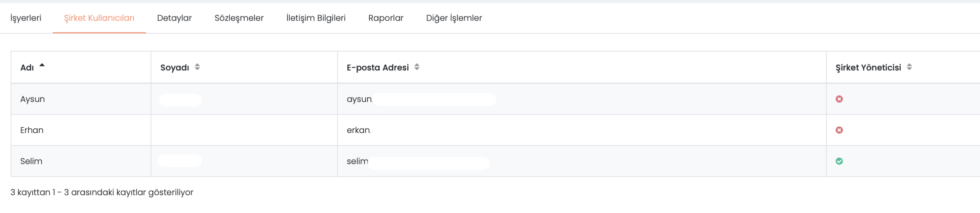980x213 pixels.
Task: Click the E-posta Adresi sort arrows
Action: tap(417, 67)
